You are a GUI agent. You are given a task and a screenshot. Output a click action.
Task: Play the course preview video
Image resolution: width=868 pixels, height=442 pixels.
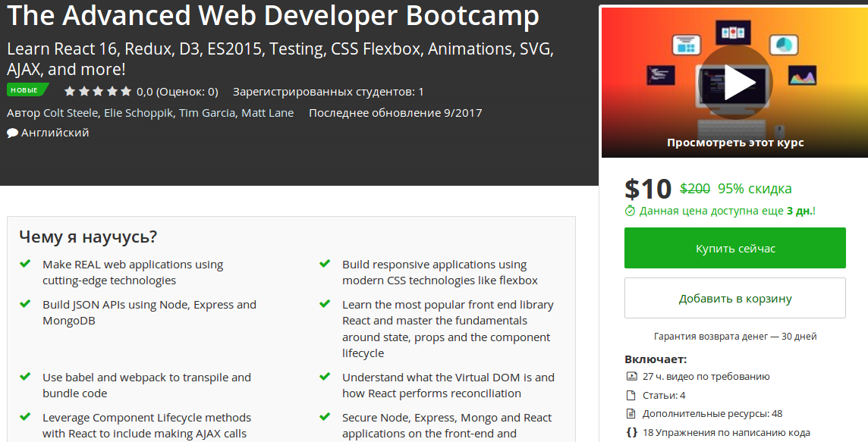[x=738, y=81]
